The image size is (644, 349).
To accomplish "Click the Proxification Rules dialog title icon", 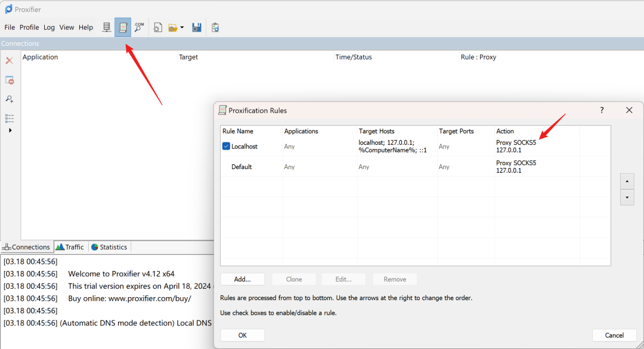I will point(222,110).
